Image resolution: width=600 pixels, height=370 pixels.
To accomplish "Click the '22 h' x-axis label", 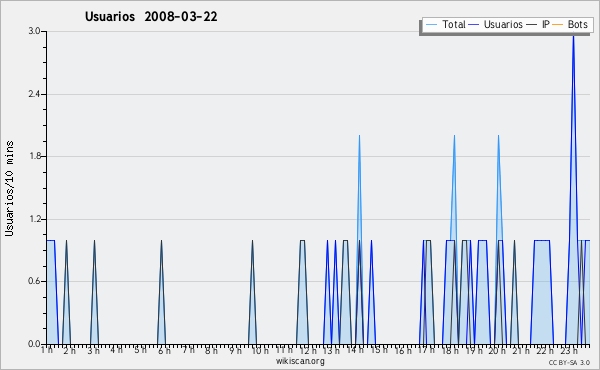I will 545,351.
